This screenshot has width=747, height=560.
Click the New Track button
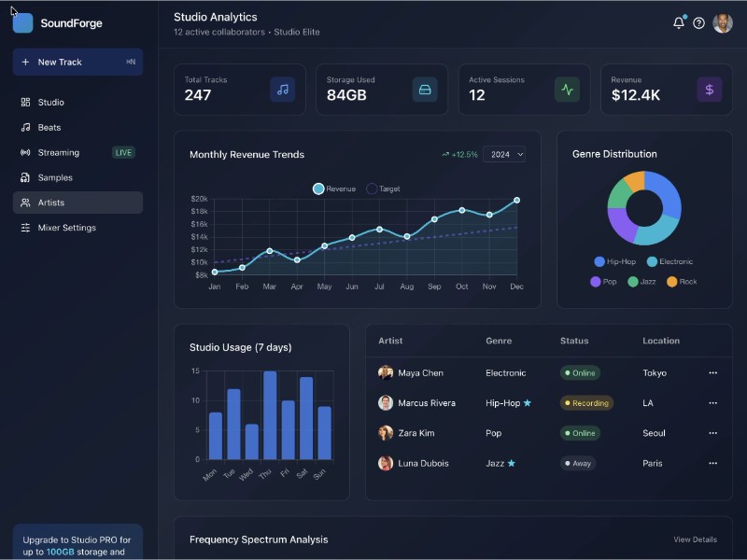point(78,62)
